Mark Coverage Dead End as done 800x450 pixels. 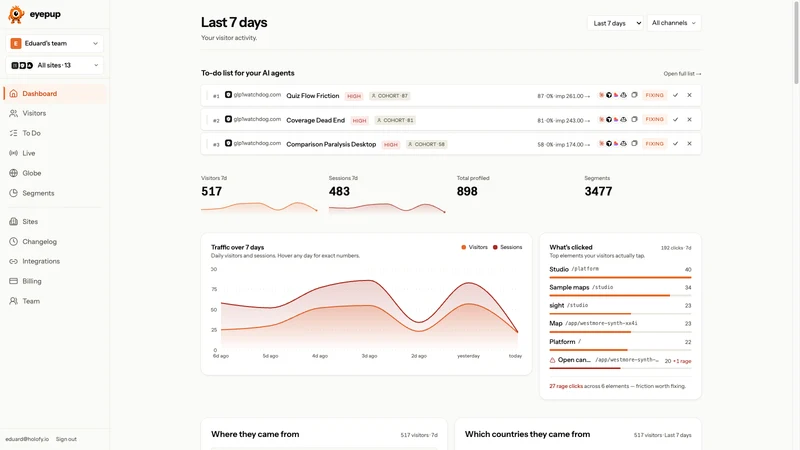[x=676, y=119]
